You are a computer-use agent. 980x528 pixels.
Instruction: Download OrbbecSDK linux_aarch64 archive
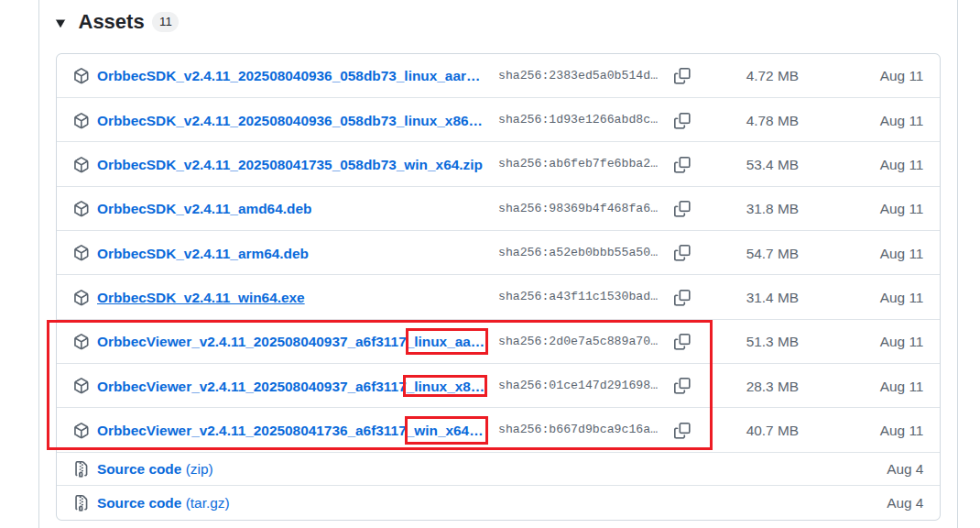coord(289,76)
